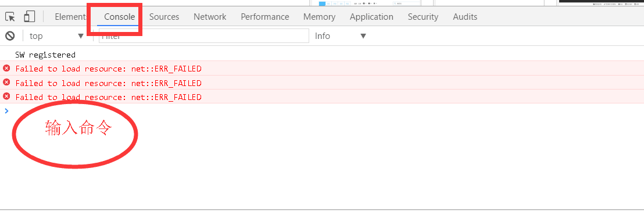Expand the top execution context dropdown
The image size is (644, 211).
(57, 36)
